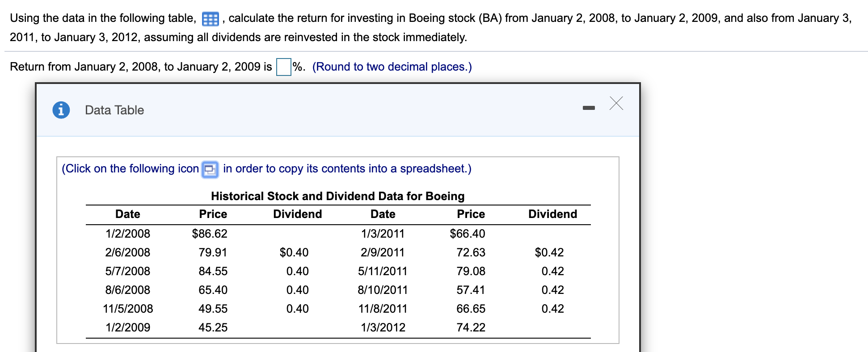Select price cell 45.25
The width and height of the screenshot is (868, 352).
(213, 327)
